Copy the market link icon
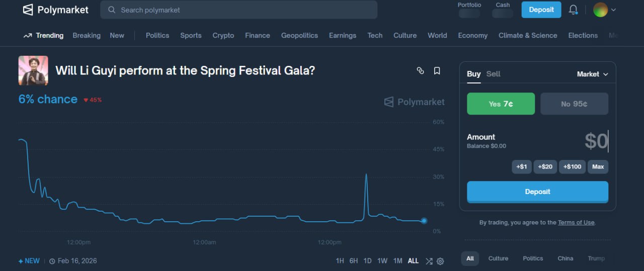The width and height of the screenshot is (644, 271). pos(420,71)
